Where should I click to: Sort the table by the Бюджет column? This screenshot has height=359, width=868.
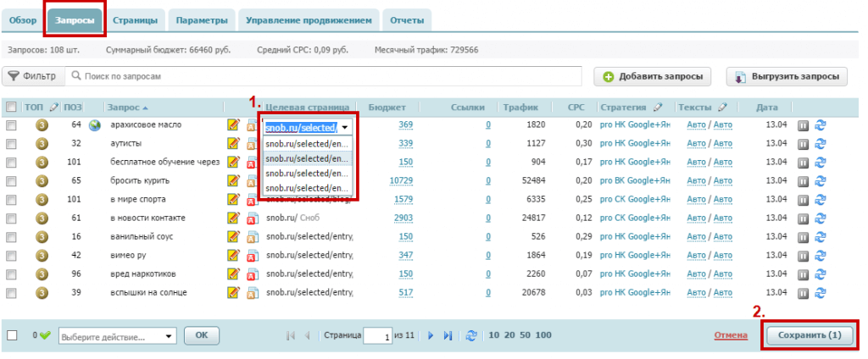click(x=387, y=108)
